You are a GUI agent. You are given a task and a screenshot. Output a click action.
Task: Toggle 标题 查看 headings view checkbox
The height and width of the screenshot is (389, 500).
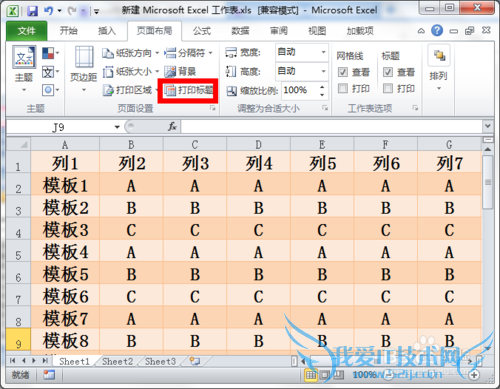[x=388, y=72]
